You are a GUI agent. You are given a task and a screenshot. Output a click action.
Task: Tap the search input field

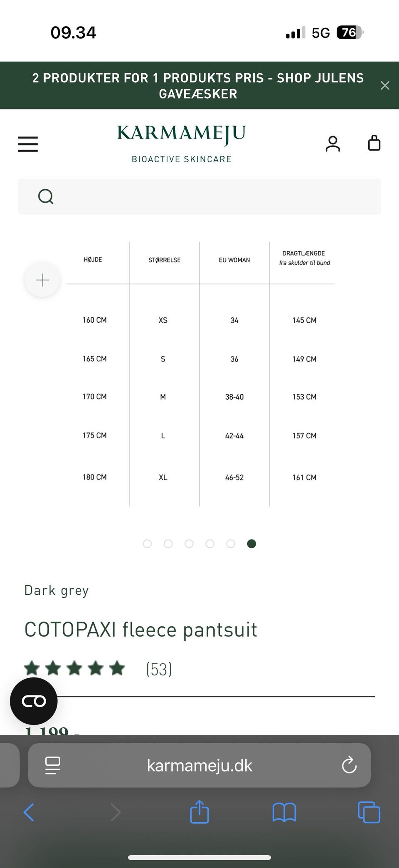[216, 197]
